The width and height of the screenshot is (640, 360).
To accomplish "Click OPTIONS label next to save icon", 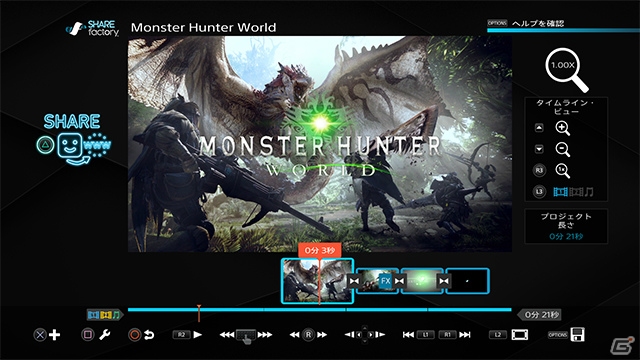I will pyautogui.click(x=558, y=335).
